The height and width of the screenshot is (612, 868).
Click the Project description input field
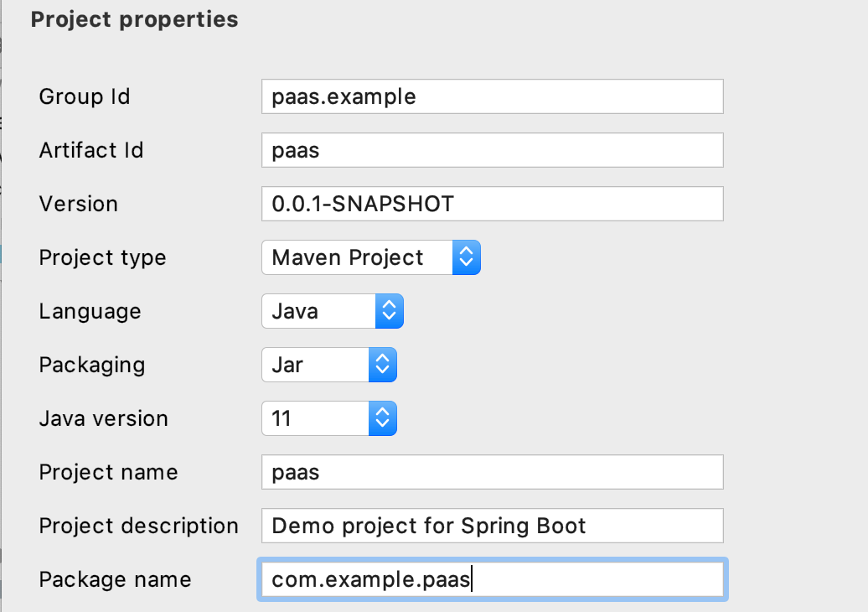492,526
